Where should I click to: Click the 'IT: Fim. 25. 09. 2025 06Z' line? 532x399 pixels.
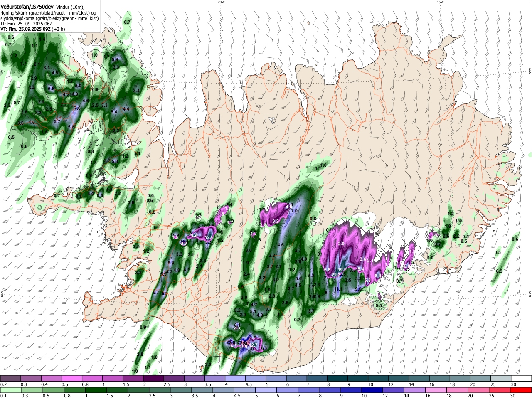pyautogui.click(x=27, y=24)
